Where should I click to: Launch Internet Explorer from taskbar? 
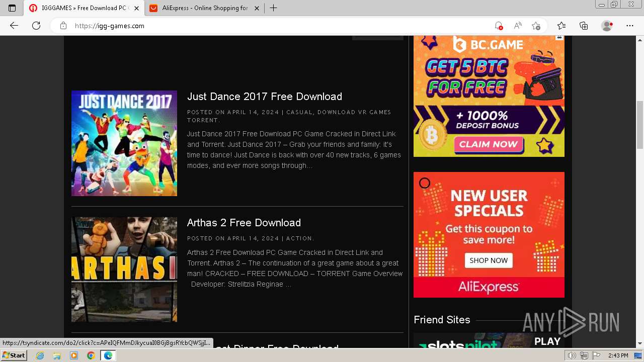click(40, 355)
